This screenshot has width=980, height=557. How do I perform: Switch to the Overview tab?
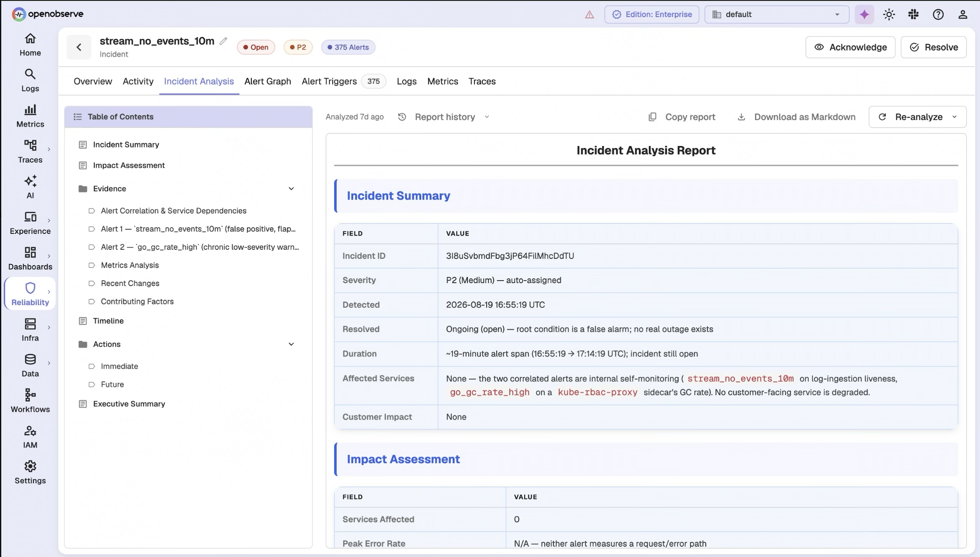pos(93,81)
